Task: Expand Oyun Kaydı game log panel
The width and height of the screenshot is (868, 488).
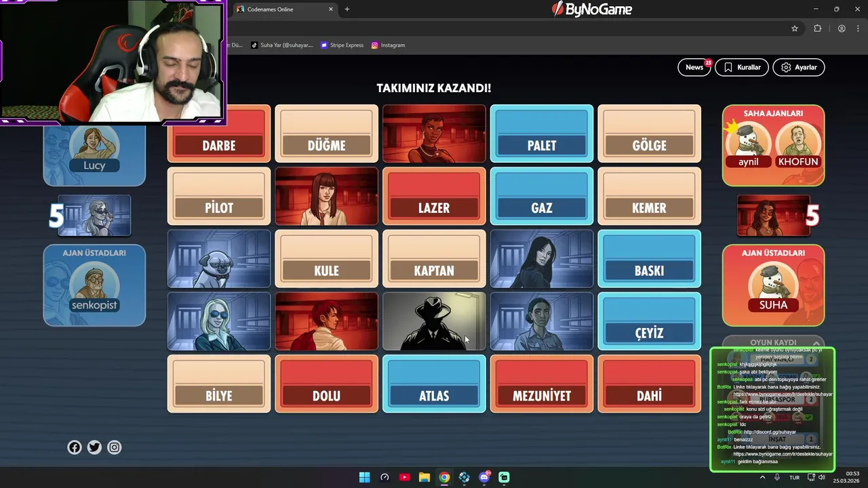Action: (773, 342)
